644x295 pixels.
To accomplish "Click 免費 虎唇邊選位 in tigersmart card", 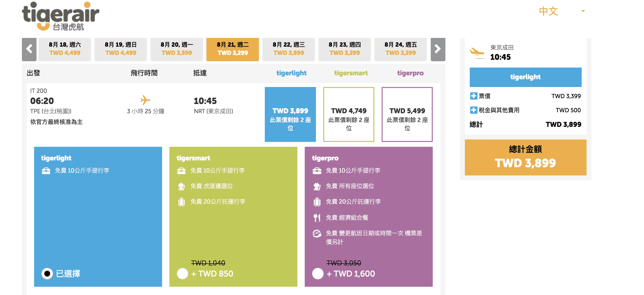I will [212, 186].
